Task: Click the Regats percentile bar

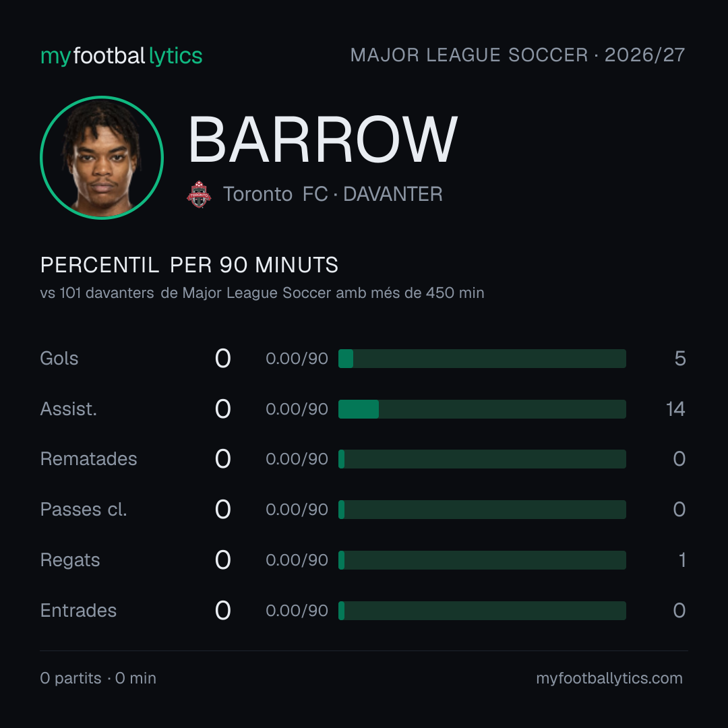Action: click(482, 560)
